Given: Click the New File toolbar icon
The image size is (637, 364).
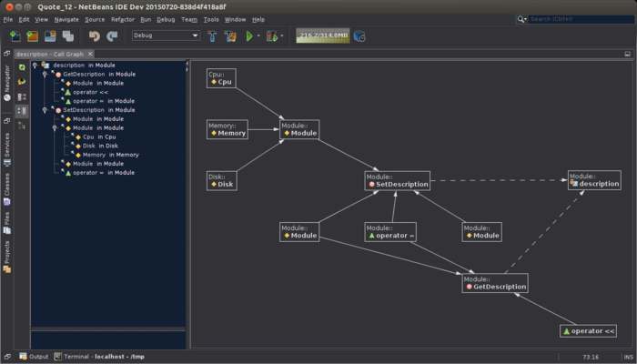Looking at the screenshot, I should tap(15, 36).
